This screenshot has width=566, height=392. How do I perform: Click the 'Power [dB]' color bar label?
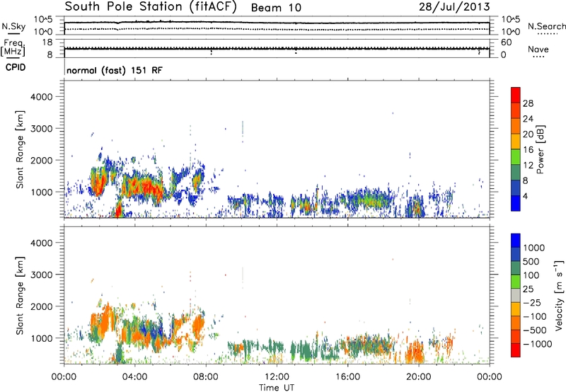pos(540,149)
